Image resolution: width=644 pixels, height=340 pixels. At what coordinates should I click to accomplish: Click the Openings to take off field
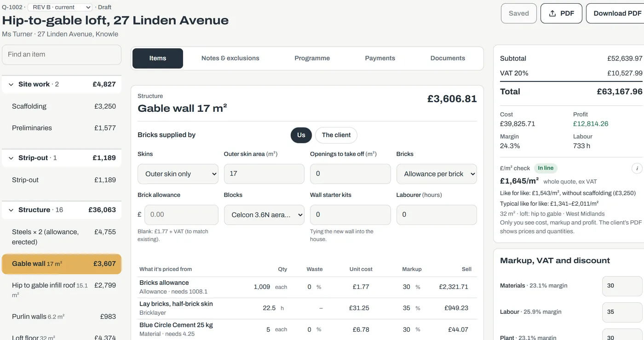pyautogui.click(x=351, y=174)
